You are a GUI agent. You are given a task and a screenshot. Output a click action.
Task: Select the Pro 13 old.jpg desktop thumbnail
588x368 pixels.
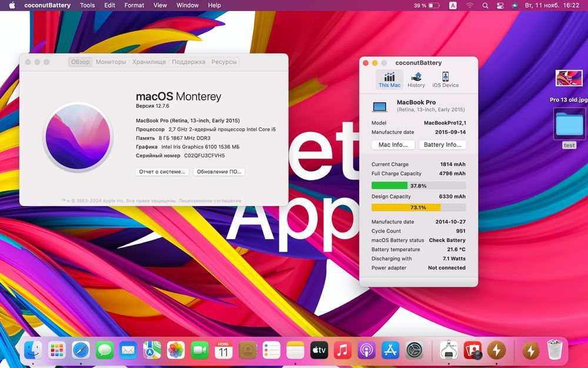569,78
